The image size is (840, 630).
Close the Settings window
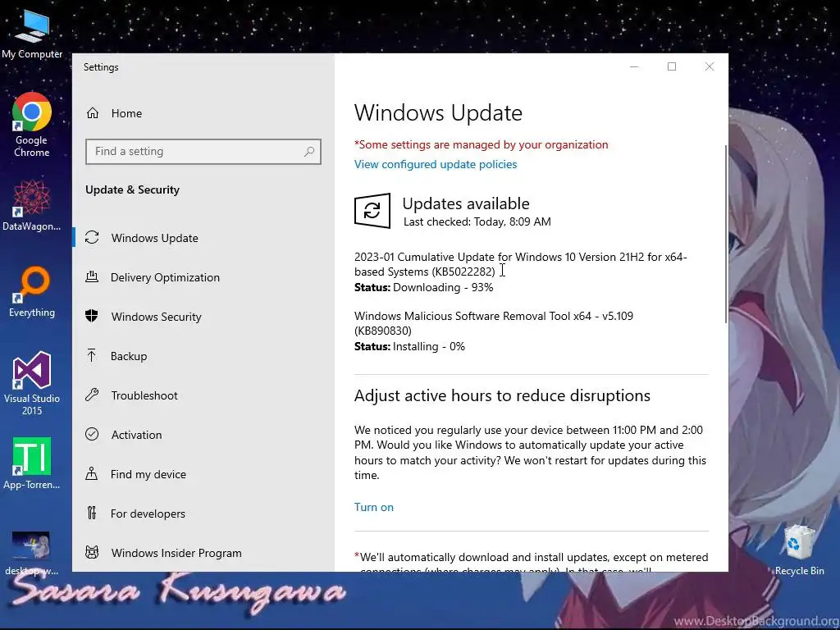pos(710,66)
